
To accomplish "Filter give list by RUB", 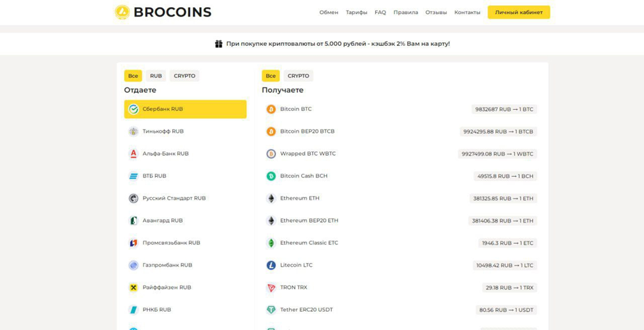I will [156, 76].
